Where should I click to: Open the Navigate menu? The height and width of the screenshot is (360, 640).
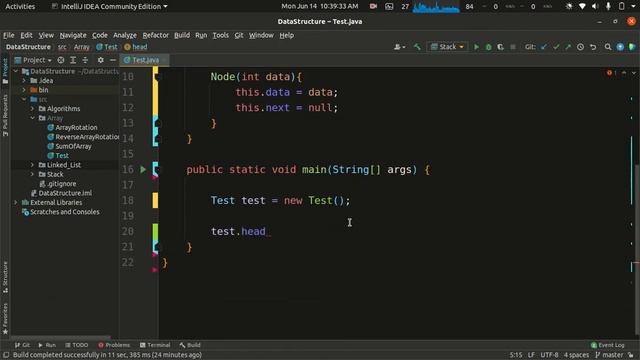(73, 35)
